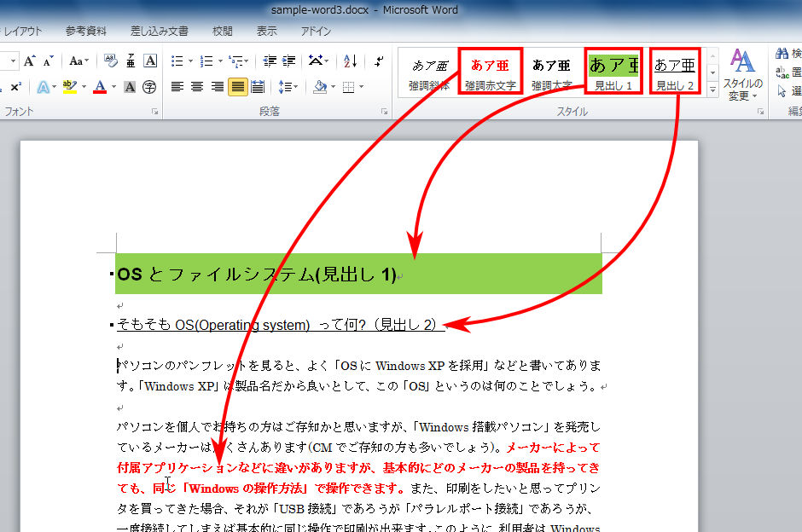Click the Text Effects glowing A icon
Image resolution: width=802 pixels, height=532 pixels.
click(44, 87)
